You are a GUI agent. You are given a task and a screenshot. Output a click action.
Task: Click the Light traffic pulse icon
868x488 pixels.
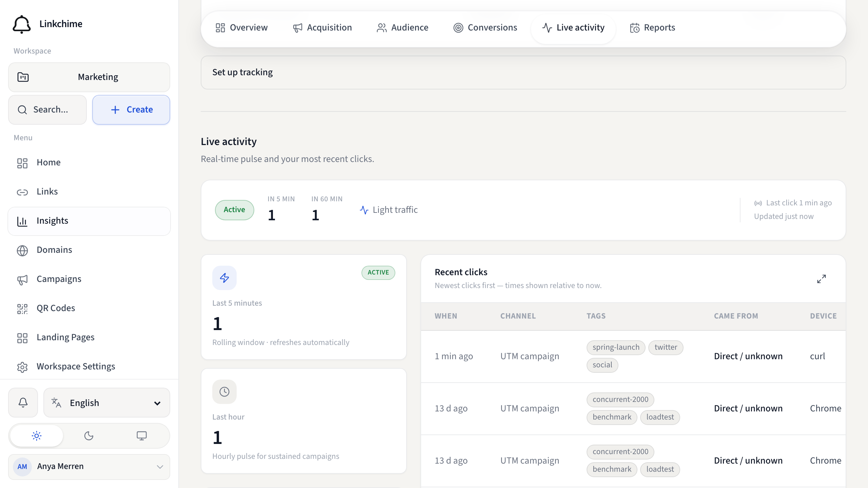[364, 210]
